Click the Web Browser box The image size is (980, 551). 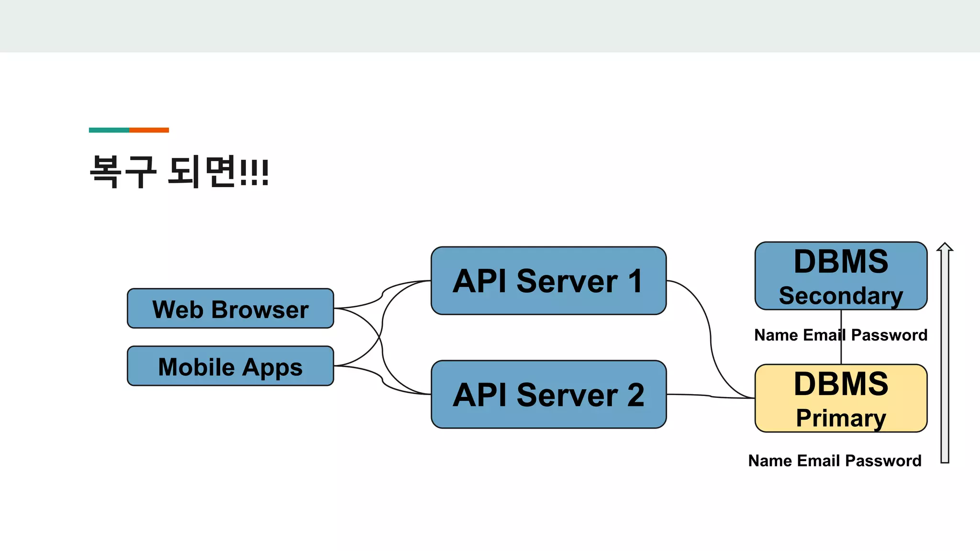click(230, 309)
